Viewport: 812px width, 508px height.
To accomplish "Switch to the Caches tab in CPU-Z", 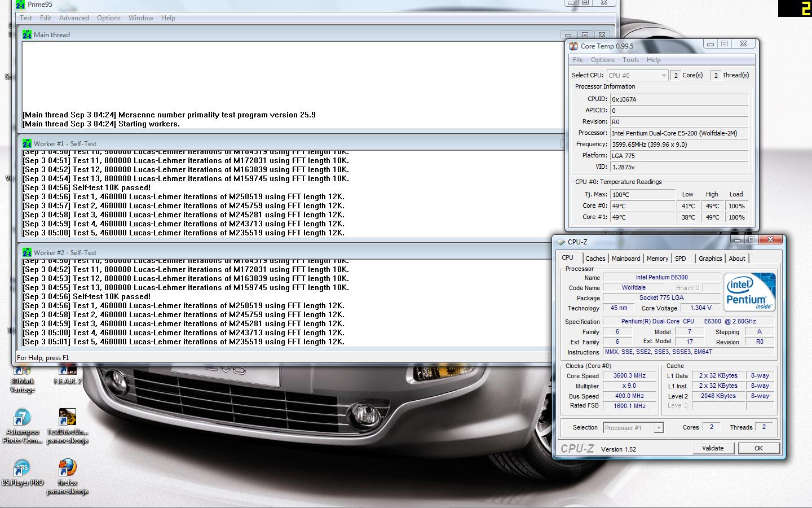I will click(x=595, y=259).
